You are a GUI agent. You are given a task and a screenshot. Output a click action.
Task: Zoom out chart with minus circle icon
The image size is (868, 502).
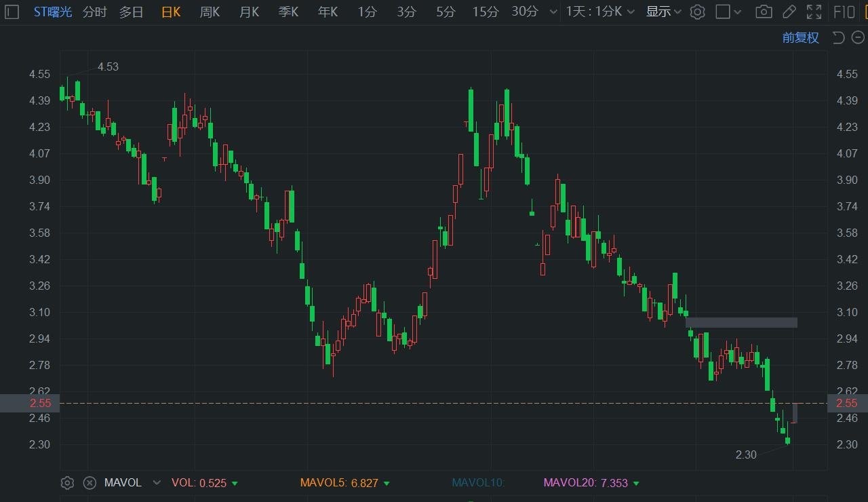(858, 37)
